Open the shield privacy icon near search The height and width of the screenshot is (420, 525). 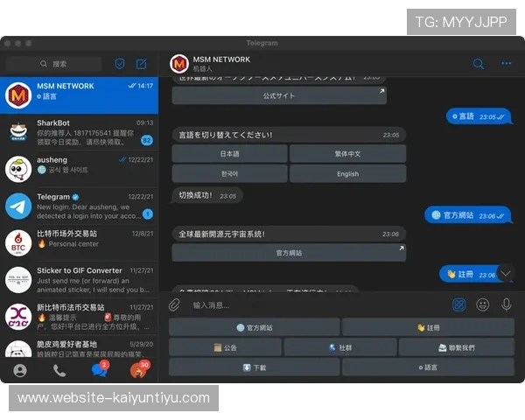click(120, 64)
